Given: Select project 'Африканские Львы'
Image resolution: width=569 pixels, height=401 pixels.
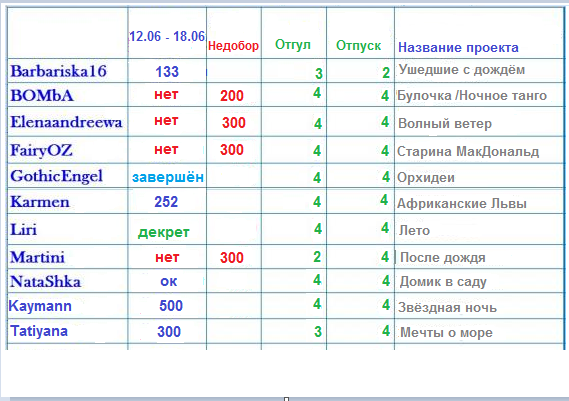Looking at the screenshot, I should click(x=462, y=204).
